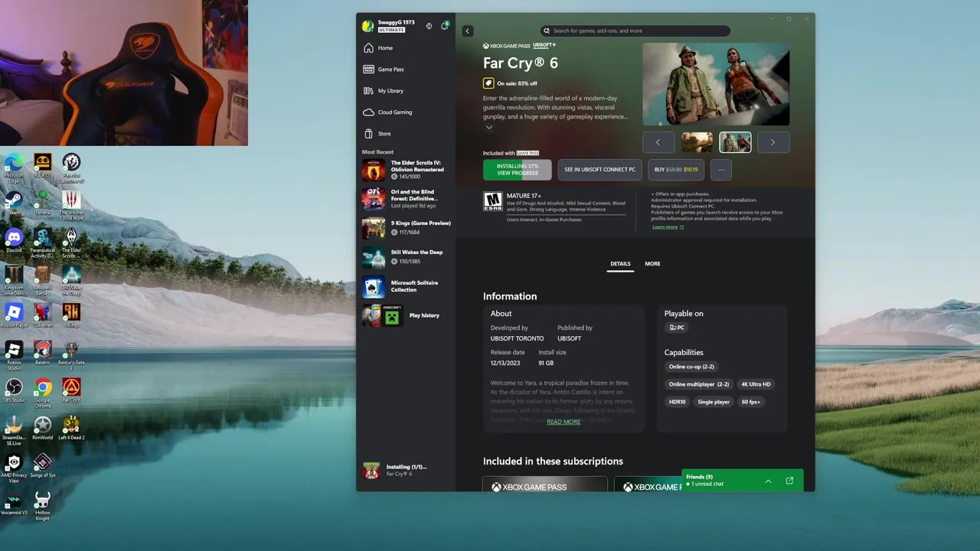
Task: Switch to the MORE tab
Action: 652,264
